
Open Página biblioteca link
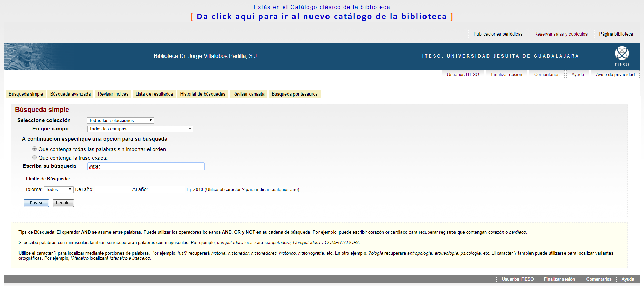click(x=616, y=34)
